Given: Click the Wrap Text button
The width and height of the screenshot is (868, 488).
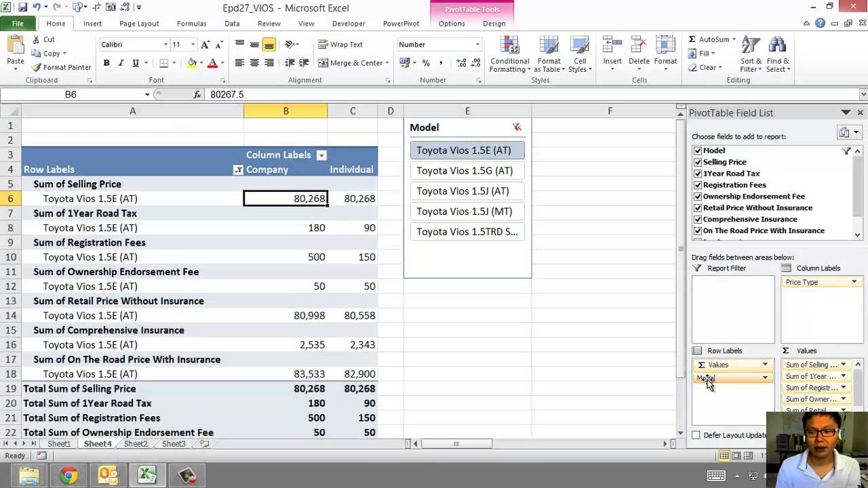Looking at the screenshot, I should point(340,45).
